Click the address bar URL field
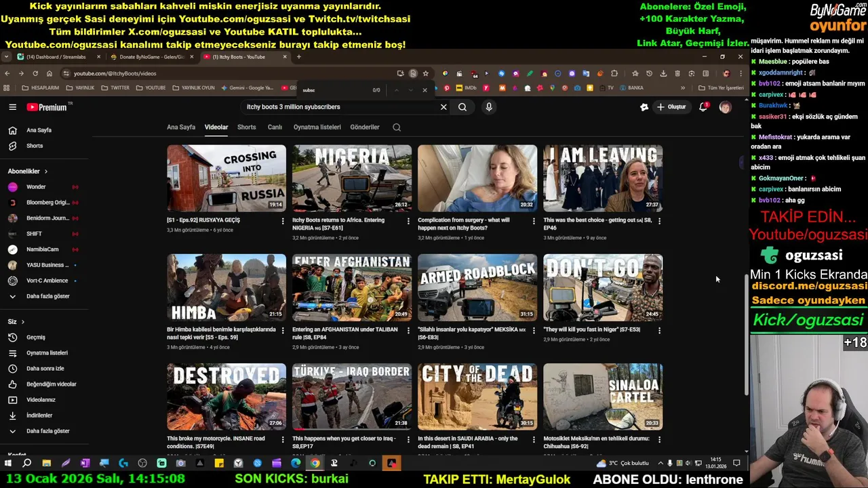The height and width of the screenshot is (488, 868). (231, 73)
